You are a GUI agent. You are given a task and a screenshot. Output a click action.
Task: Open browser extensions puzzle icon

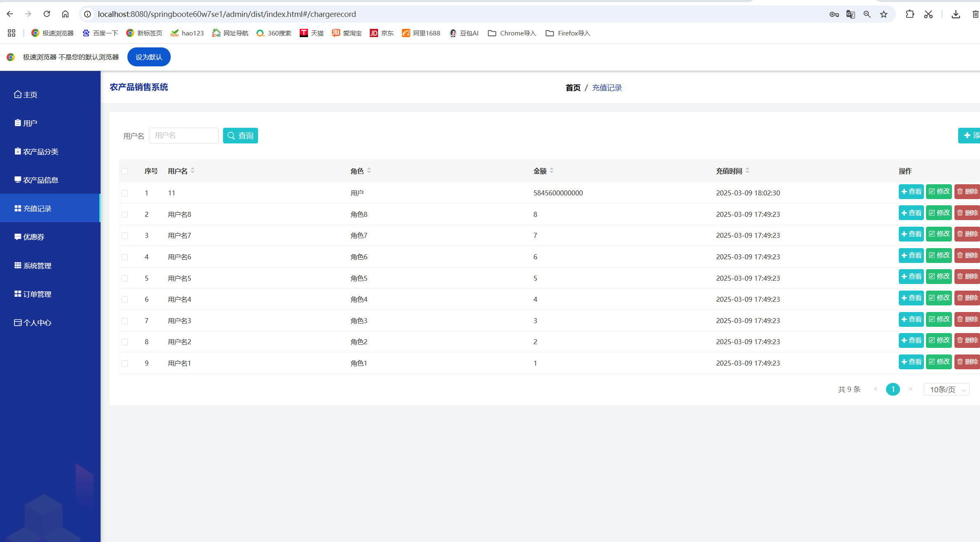point(909,14)
